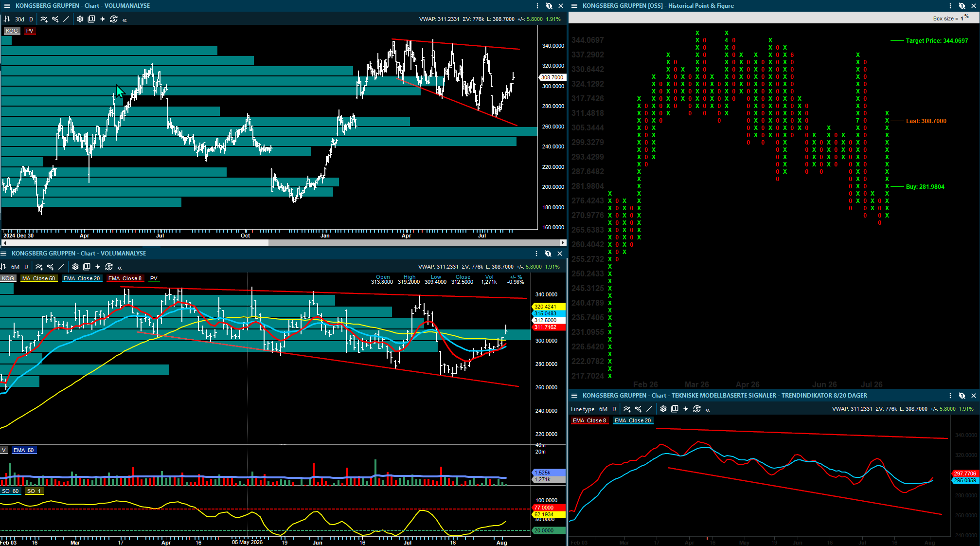Add indicator in the TRENDINDIKATOR chart toolbar
The height and width of the screenshot is (546, 980).
click(627, 409)
